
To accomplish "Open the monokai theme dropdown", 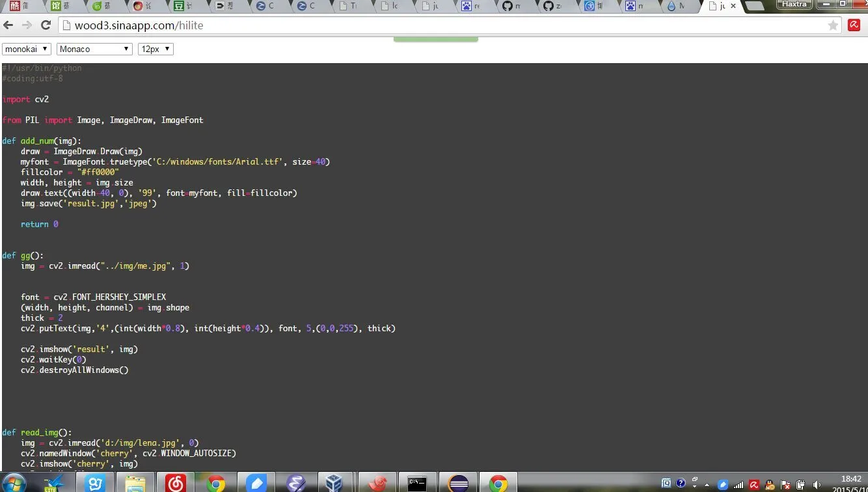I will (x=27, y=49).
